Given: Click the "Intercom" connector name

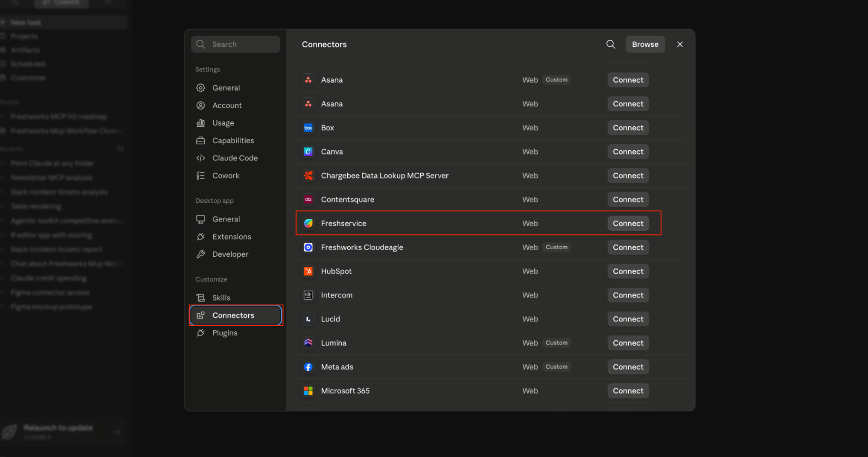Looking at the screenshot, I should [x=337, y=295].
